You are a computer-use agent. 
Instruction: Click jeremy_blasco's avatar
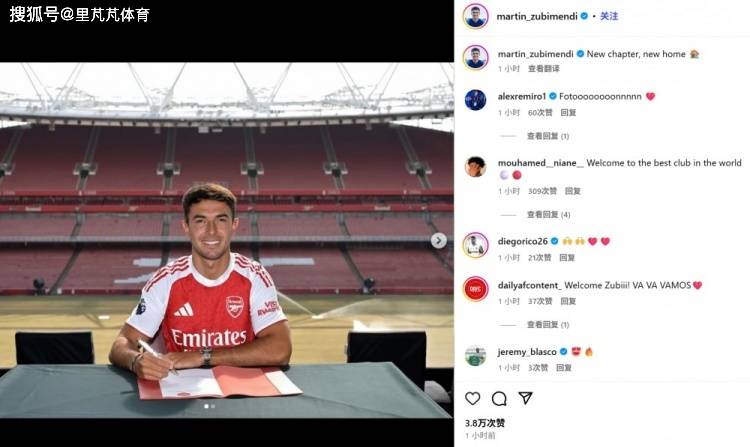pyautogui.click(x=475, y=355)
